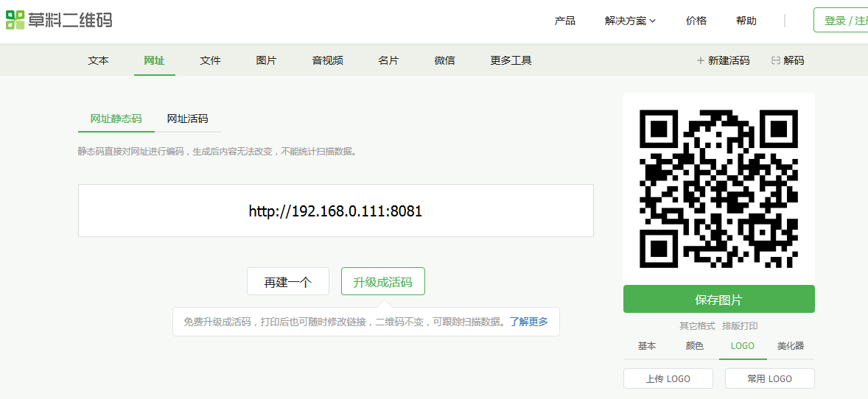Open the 美化器 tab

coord(791,346)
